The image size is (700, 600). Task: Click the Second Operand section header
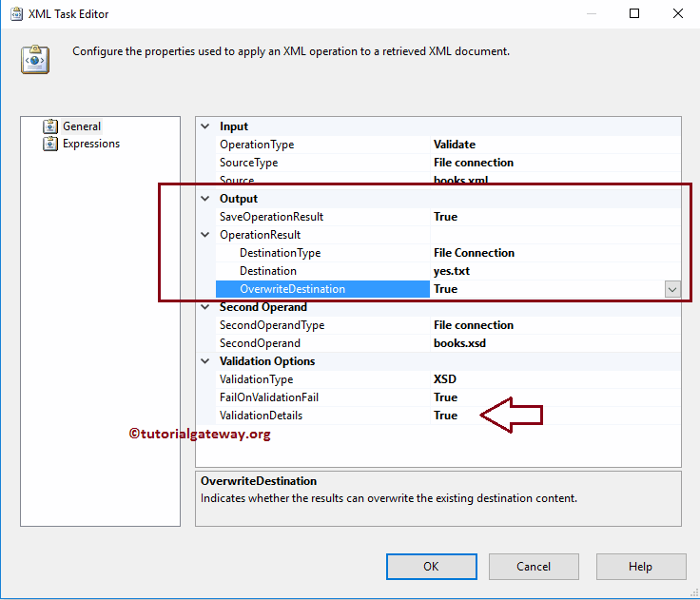(262, 307)
